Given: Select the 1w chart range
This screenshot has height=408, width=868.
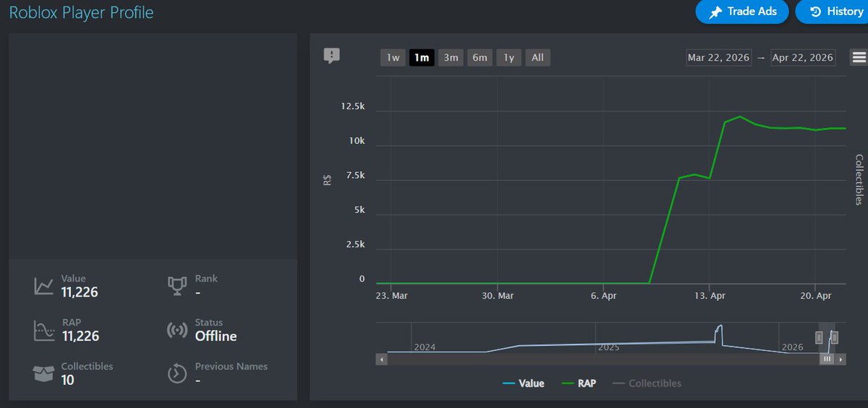Looking at the screenshot, I should [393, 57].
